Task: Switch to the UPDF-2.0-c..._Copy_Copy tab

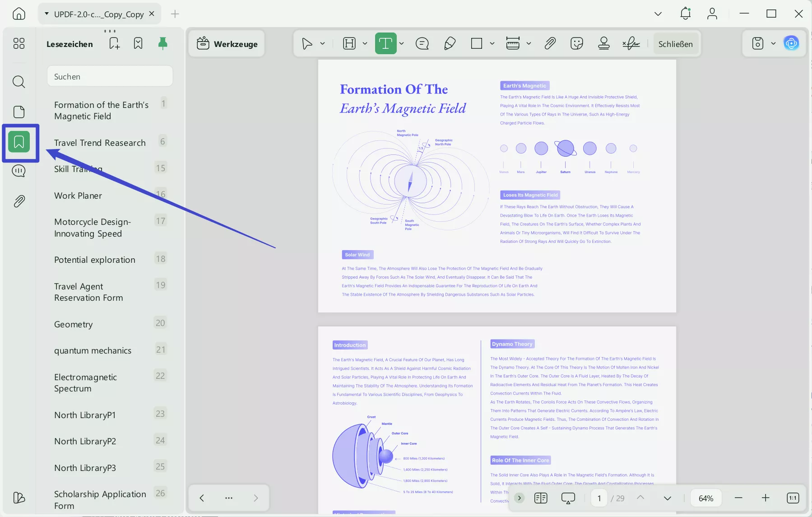Action: [x=99, y=14]
